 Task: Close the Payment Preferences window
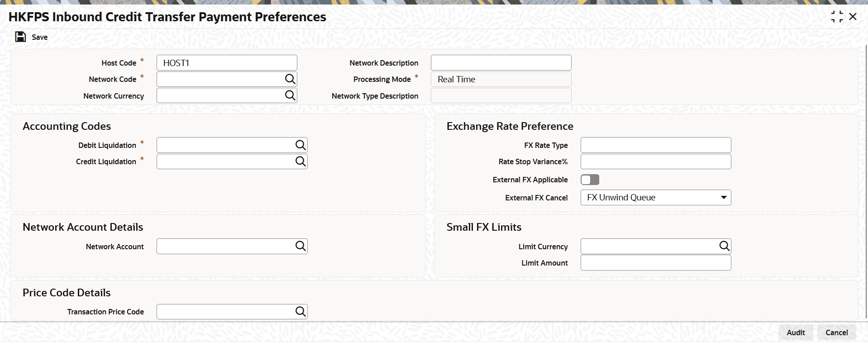click(x=853, y=17)
